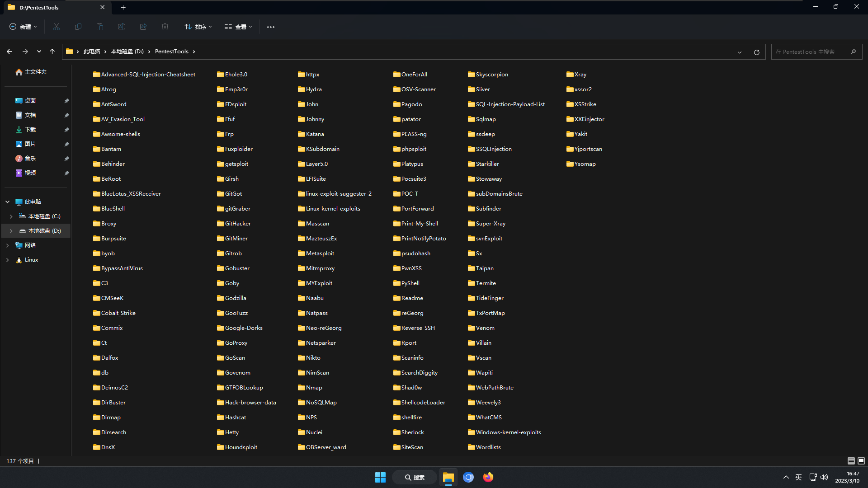Open the 排序 sort dropdown
Image resolution: width=868 pixels, height=488 pixels.
pyautogui.click(x=198, y=27)
